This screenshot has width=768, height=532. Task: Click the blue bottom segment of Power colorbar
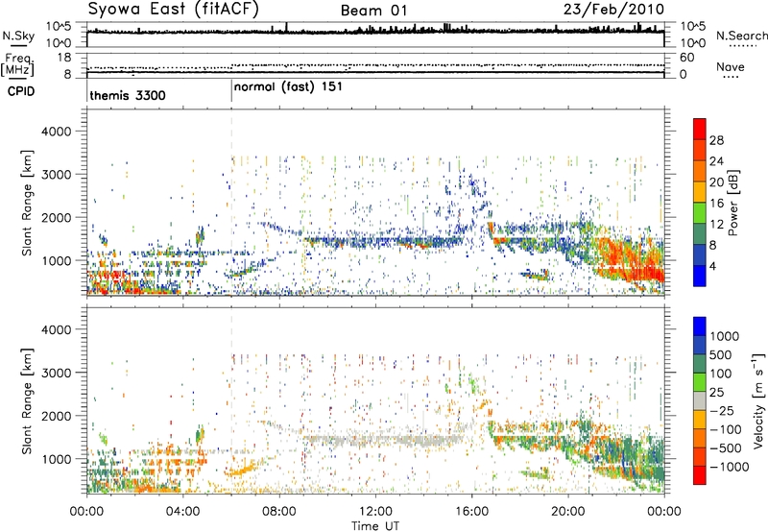click(x=700, y=276)
